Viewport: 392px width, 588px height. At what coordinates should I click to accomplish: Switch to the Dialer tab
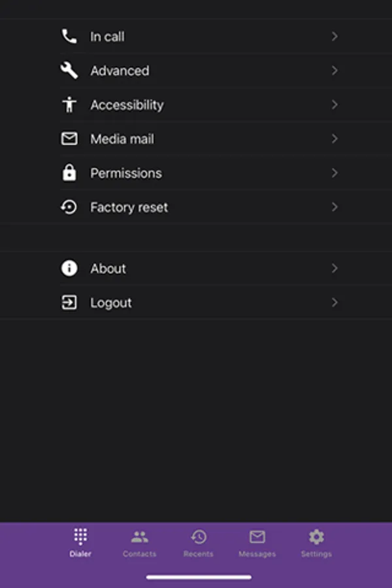[x=80, y=544]
